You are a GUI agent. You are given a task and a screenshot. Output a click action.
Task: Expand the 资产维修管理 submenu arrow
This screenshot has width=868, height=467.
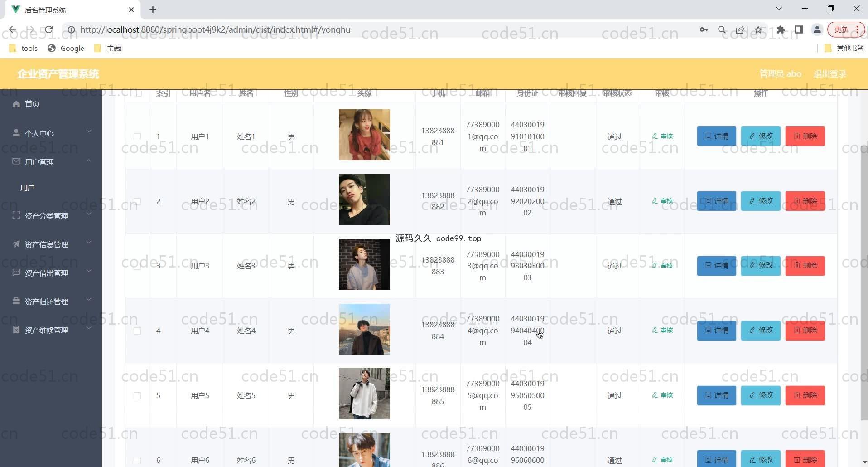click(x=89, y=328)
